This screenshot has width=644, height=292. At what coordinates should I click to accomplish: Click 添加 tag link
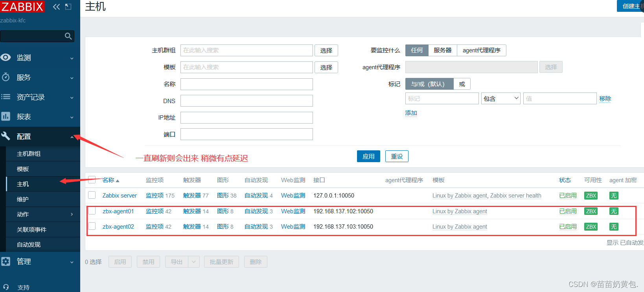pyautogui.click(x=411, y=113)
